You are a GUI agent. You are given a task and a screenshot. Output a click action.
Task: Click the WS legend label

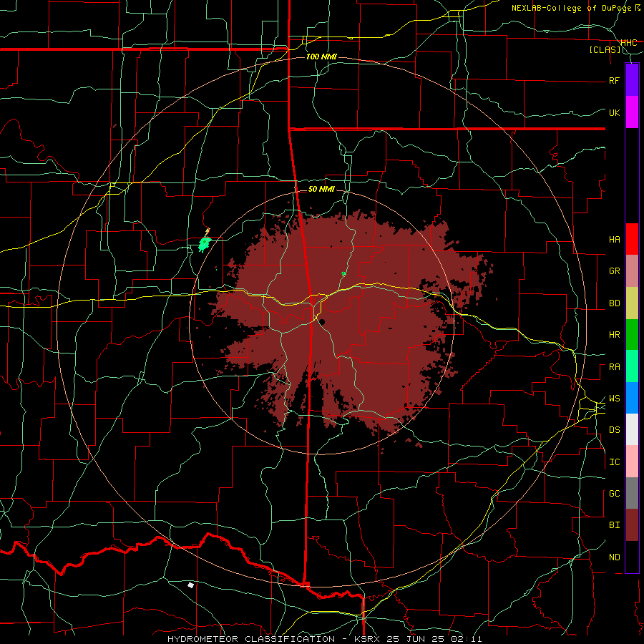(x=614, y=399)
